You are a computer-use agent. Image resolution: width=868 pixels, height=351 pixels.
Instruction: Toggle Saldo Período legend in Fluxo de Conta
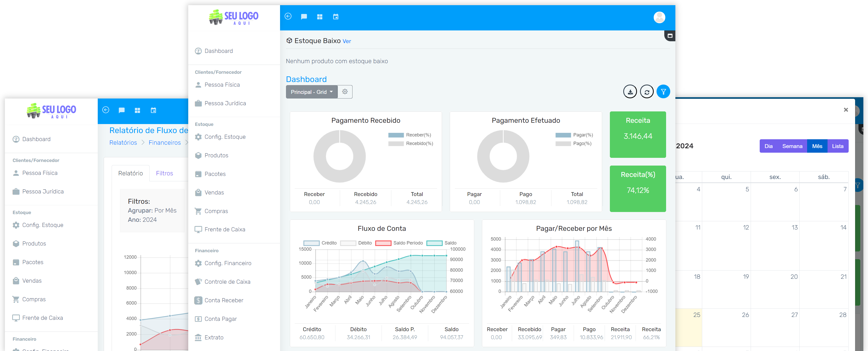tap(399, 243)
